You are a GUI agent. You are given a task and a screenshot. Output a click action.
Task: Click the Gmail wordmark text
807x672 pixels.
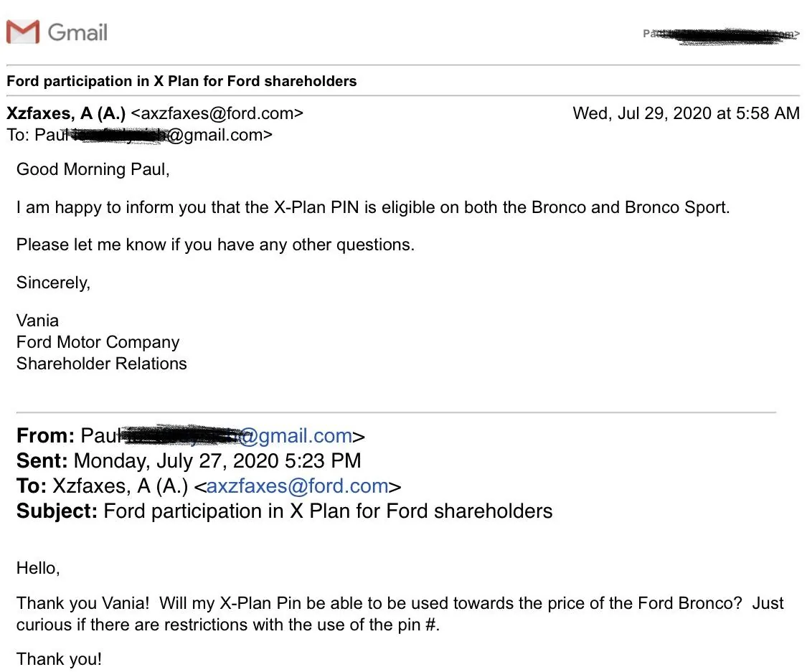click(x=77, y=32)
